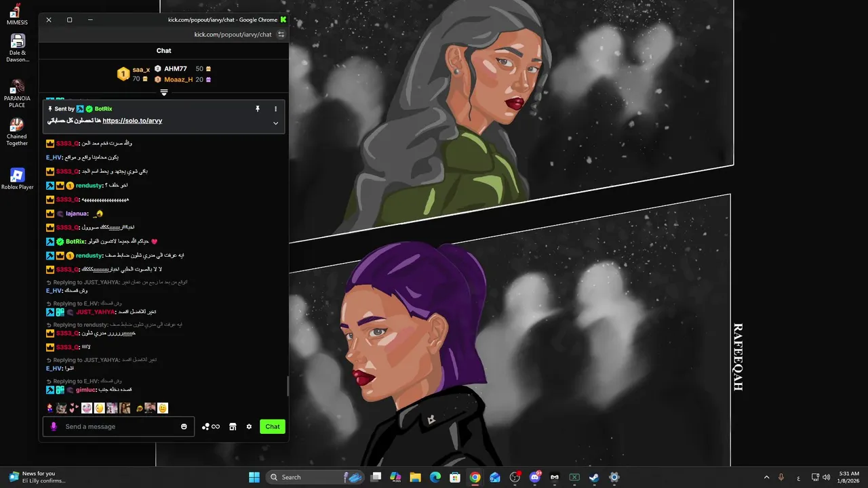The height and width of the screenshot is (488, 868).
Task: Open MIMESIS desktop shortcut
Action: click(x=17, y=14)
